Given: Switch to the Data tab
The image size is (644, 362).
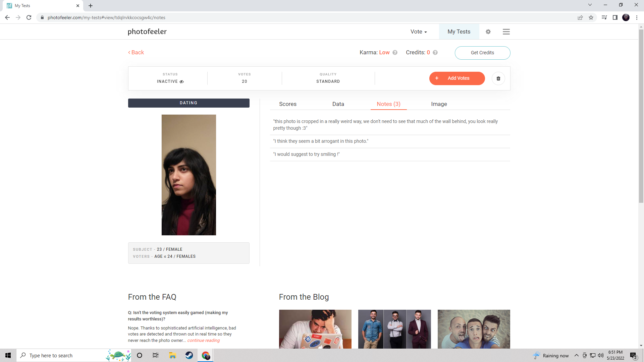Looking at the screenshot, I should (338, 104).
